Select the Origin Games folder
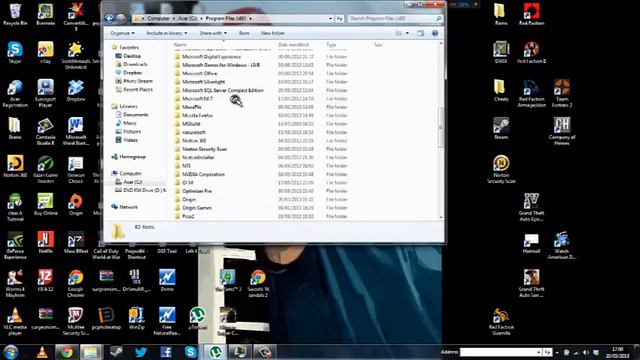 coord(197,208)
